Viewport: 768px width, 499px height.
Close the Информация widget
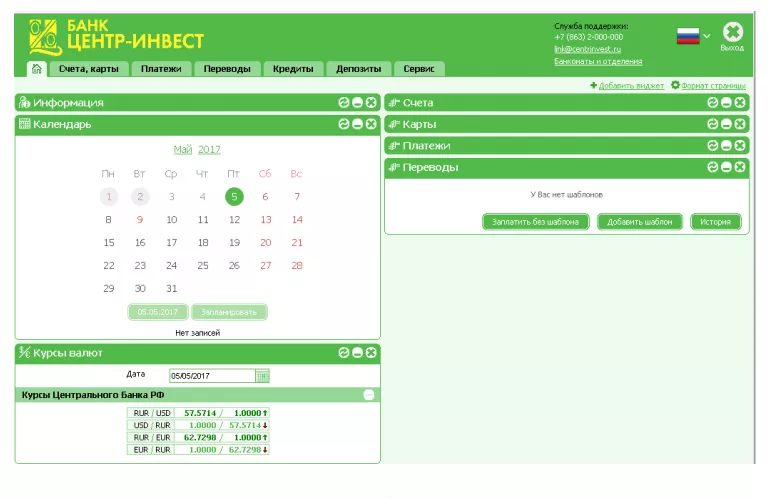(x=371, y=102)
